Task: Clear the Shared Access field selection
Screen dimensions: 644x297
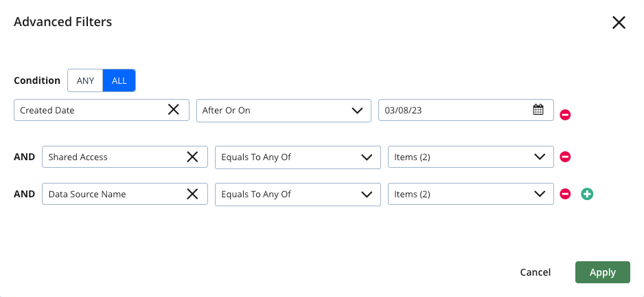Action: [x=192, y=157]
